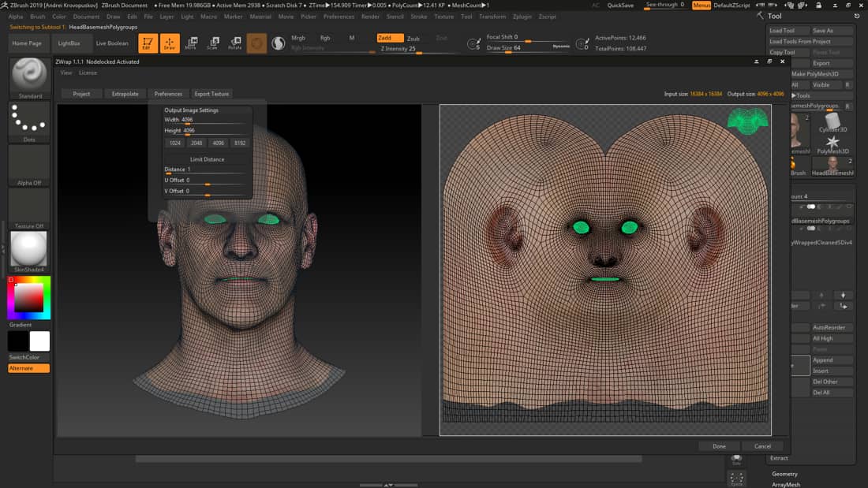Expand Geometry section
The image size is (868, 488).
pyautogui.click(x=784, y=474)
